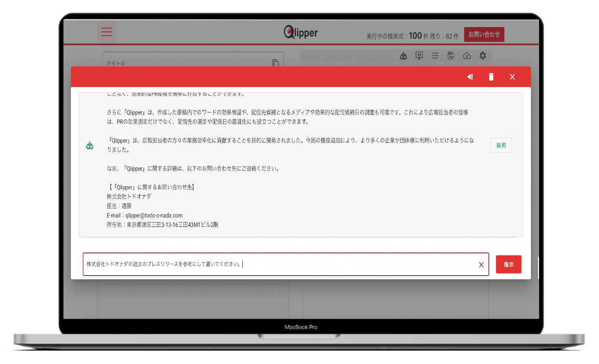Click the Qlipper logo in header
Screen dimensions: 599x364
(x=300, y=32)
